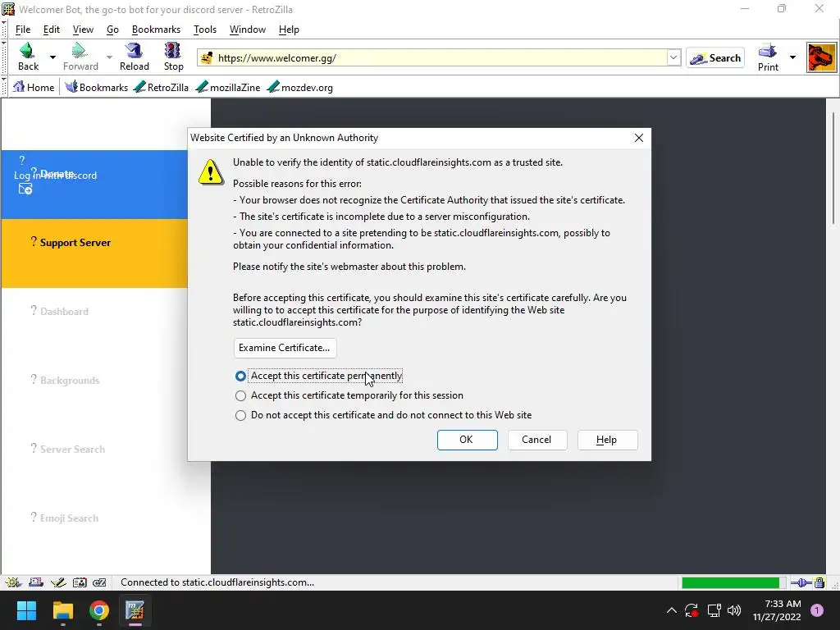
Task: Click the Back navigation icon
Action: tap(28, 57)
